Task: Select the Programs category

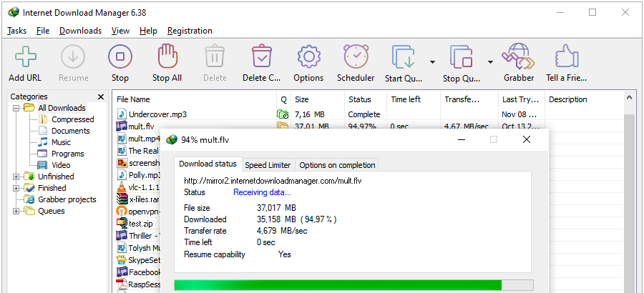Action: (x=68, y=154)
